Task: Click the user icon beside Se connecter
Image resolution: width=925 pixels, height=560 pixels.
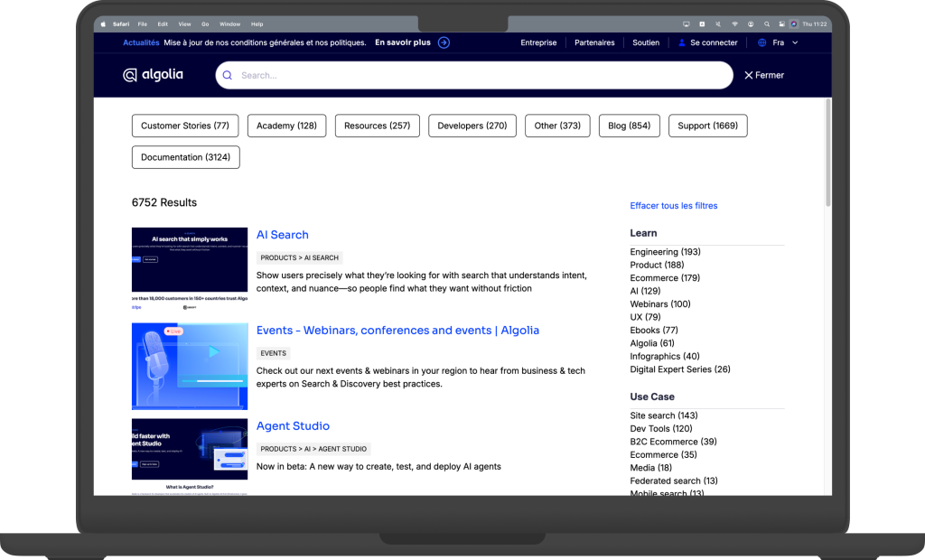Action: 682,42
